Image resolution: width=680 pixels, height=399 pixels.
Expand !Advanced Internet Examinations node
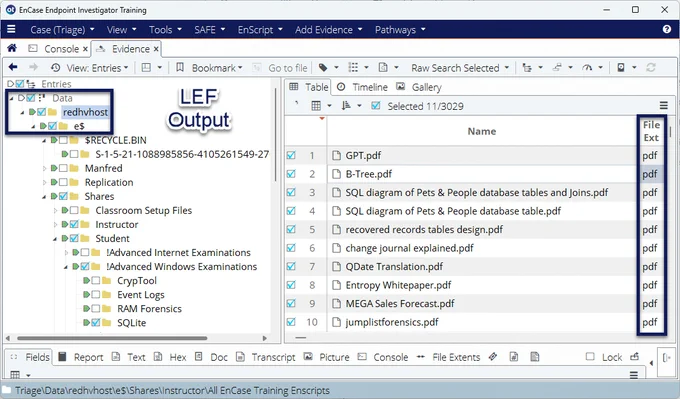coord(66,252)
